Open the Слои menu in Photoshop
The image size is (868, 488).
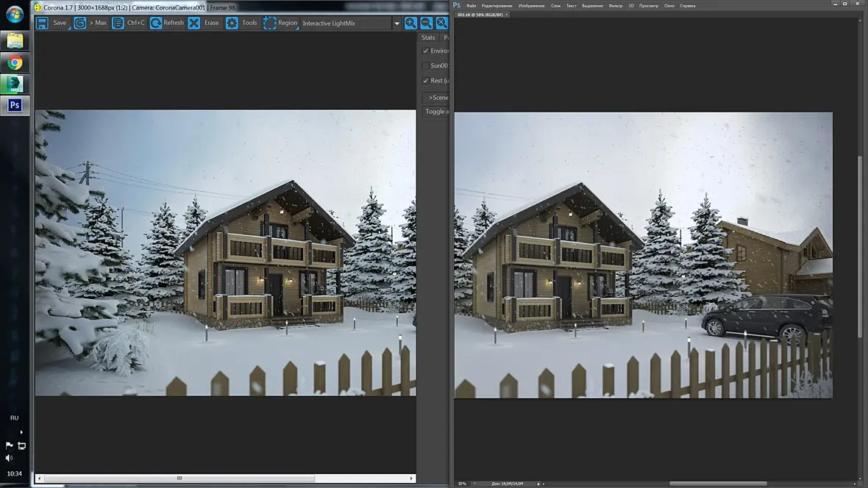click(x=556, y=6)
